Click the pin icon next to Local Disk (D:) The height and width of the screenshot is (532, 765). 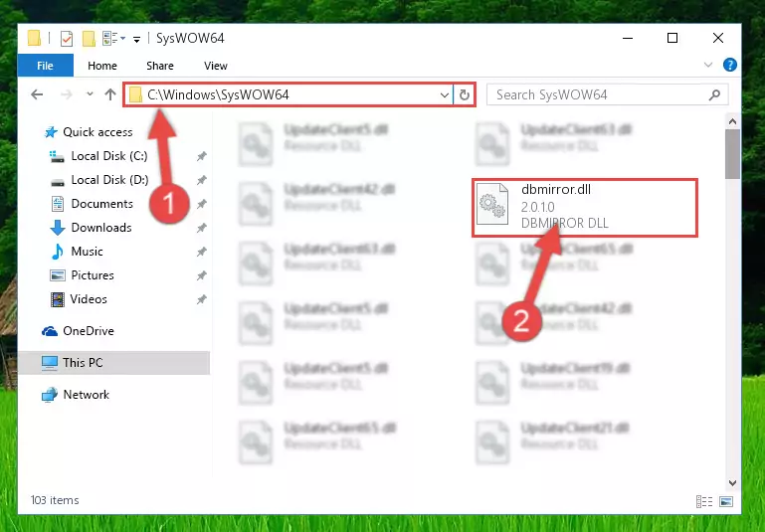201,180
